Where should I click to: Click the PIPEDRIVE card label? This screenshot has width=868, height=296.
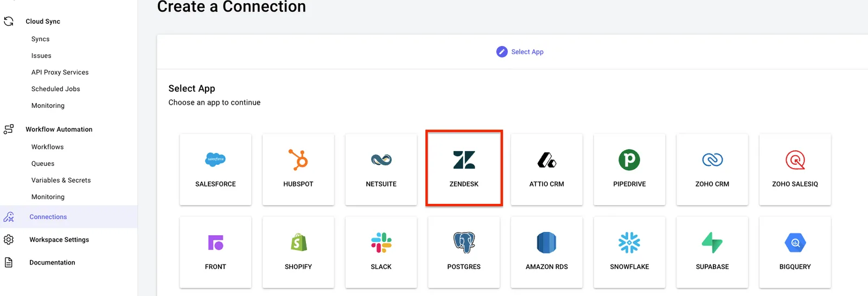(x=629, y=184)
